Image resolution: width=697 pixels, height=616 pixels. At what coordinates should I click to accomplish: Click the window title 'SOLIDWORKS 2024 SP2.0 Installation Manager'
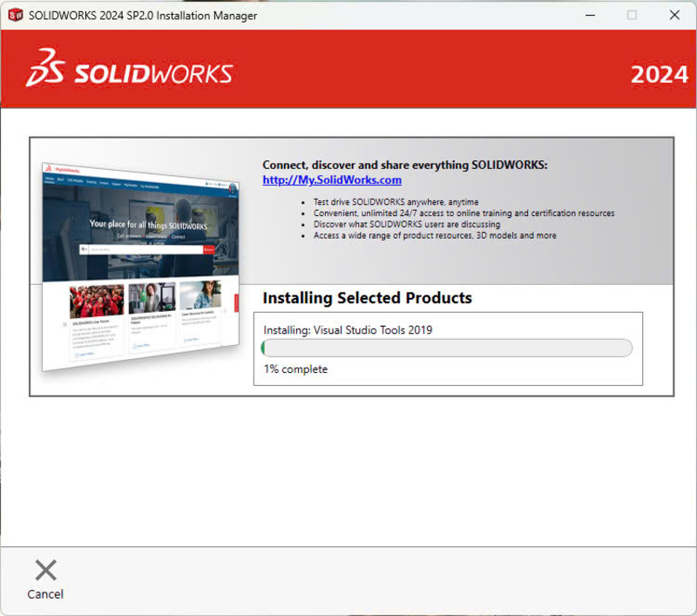[143, 16]
